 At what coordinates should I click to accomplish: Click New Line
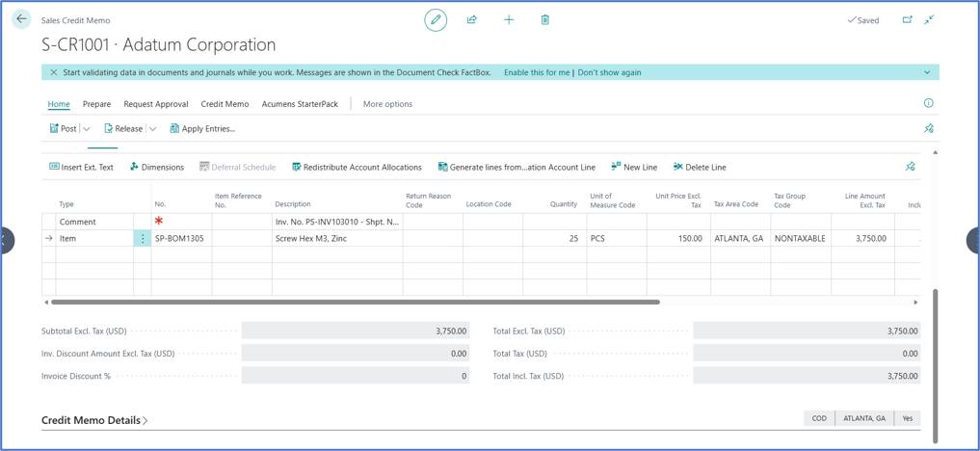(634, 167)
